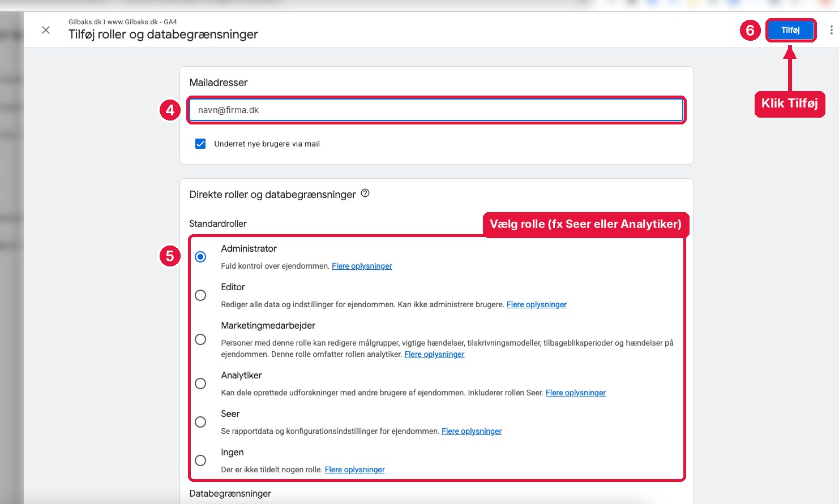Click the Gilbaks.dk breadcrumb text

[x=85, y=22]
